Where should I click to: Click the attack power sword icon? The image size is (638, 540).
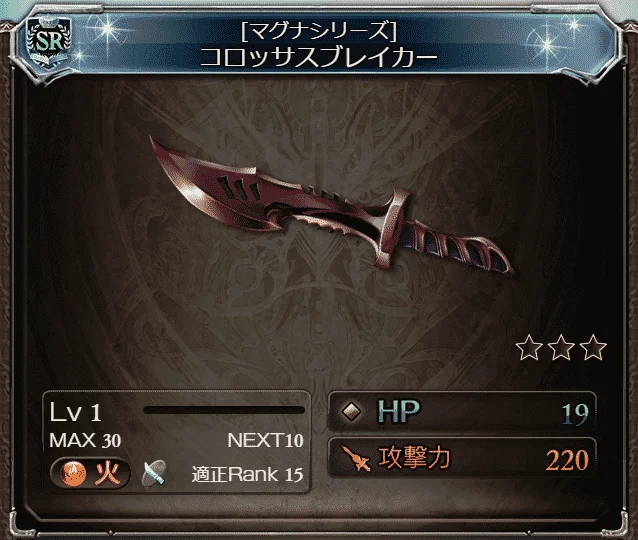356,459
